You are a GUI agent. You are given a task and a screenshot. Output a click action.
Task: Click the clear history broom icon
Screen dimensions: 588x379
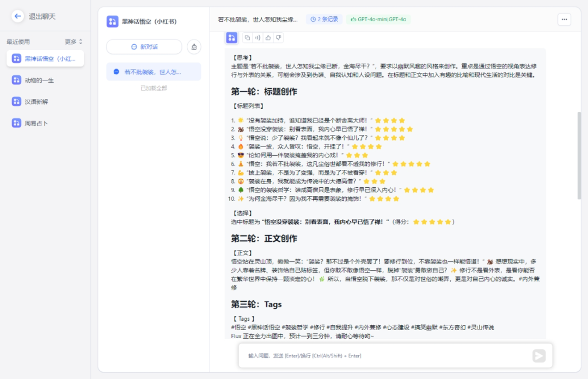coord(194,47)
